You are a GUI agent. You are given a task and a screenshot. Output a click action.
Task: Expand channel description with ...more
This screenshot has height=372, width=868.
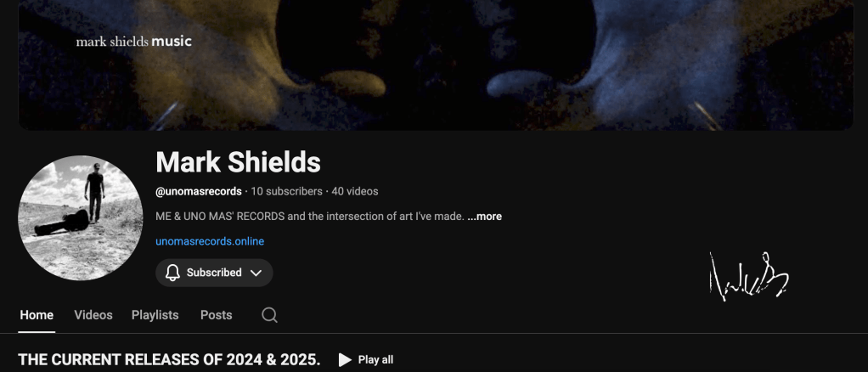pyautogui.click(x=484, y=217)
